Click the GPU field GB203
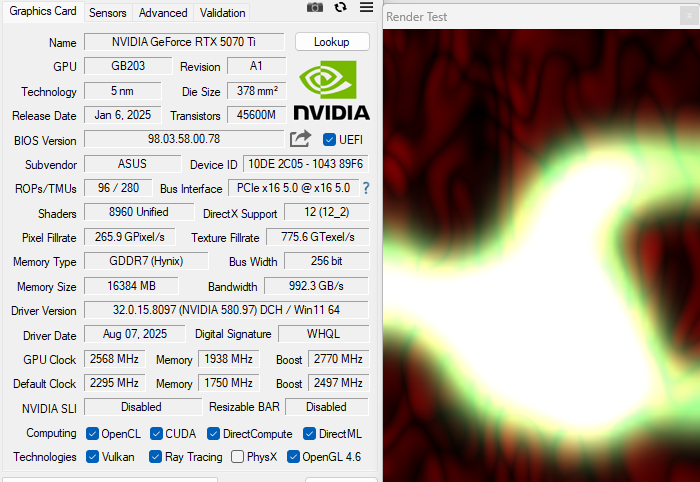 click(128, 66)
